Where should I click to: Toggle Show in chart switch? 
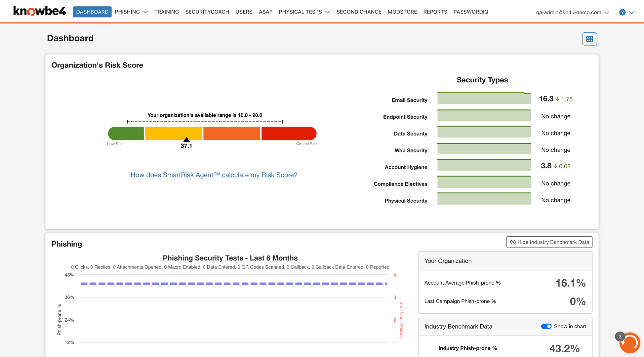(x=546, y=326)
